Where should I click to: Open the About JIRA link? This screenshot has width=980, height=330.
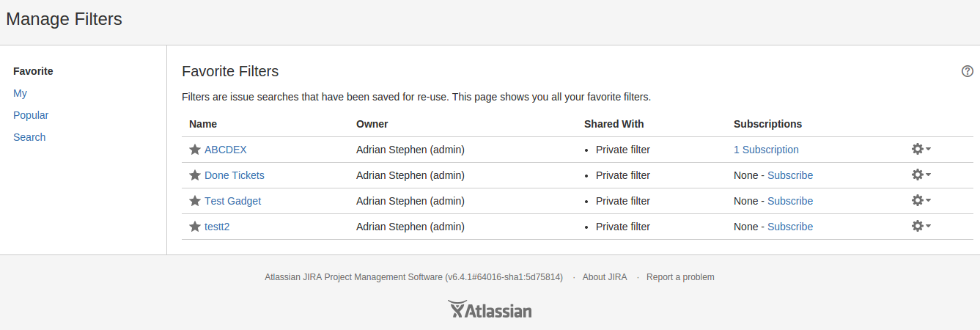[x=605, y=277]
